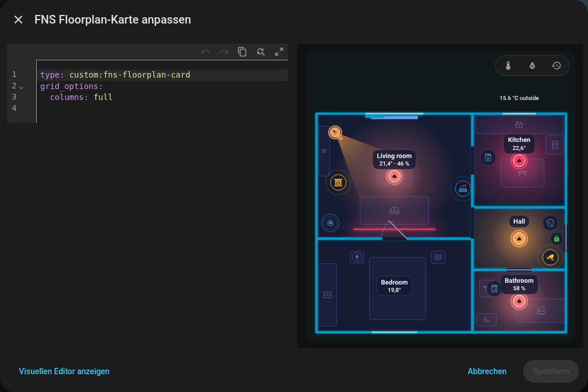Click the bathtub icon in Bathroom

tap(541, 310)
